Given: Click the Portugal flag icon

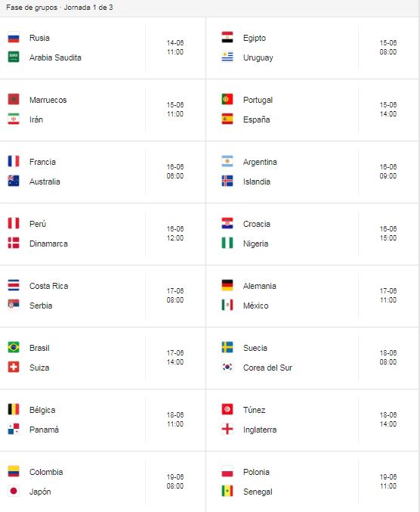Looking at the screenshot, I should pos(227,99).
